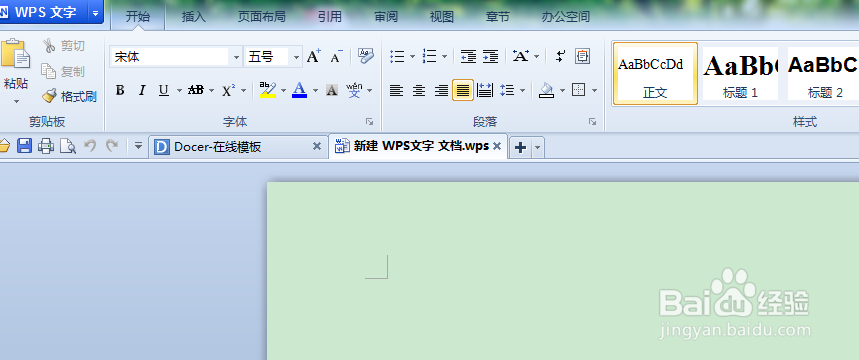Apply numbered list icon
Viewport: 859px width, 360px height.
point(430,56)
